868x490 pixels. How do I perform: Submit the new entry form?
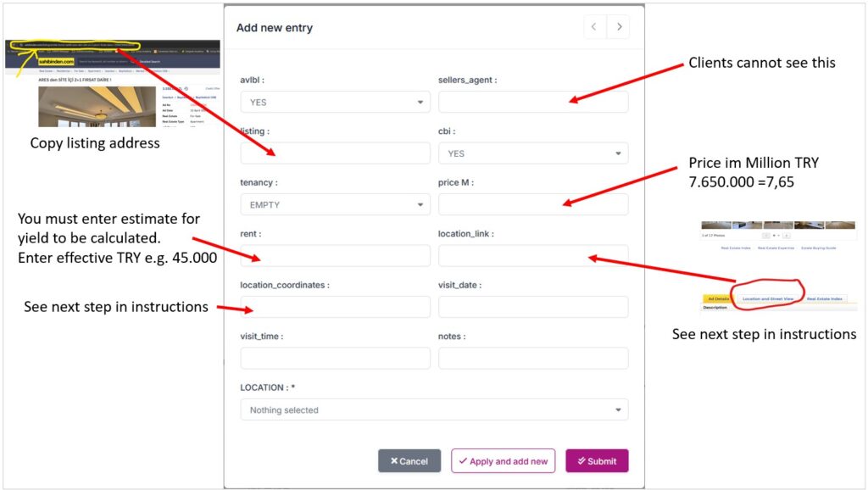(597, 460)
